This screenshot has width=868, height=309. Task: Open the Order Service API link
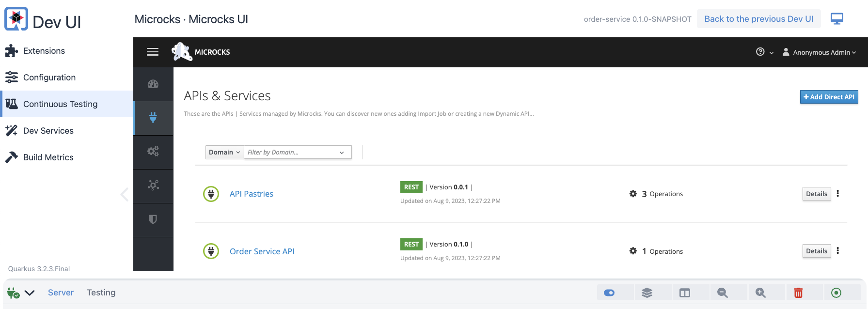point(262,251)
